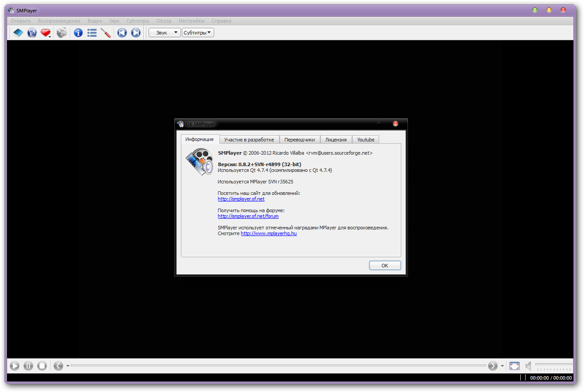Open the Справка menu
The width and height of the screenshot is (584, 392).
coord(221,21)
